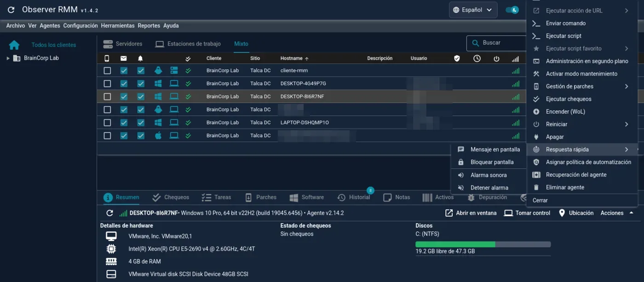644x282 pixels.
Task: Expand the Ejecutar acción de URL submenu
Action: tap(627, 11)
